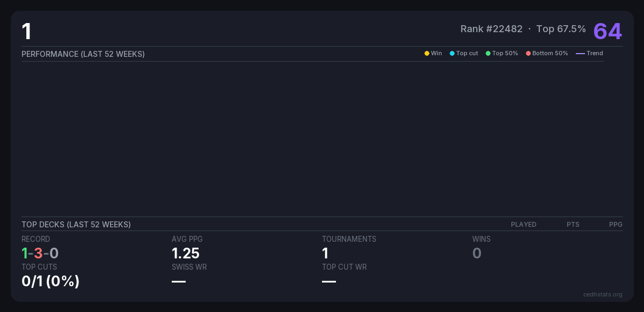Click the 0/1 (0%) top cuts value
Screen dimensions: 644x312
pos(50,281)
